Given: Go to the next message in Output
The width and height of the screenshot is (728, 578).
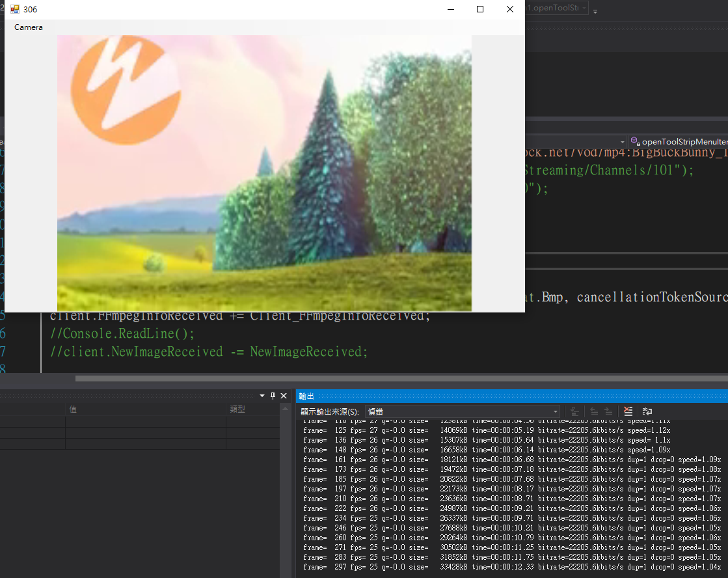Looking at the screenshot, I should (608, 411).
